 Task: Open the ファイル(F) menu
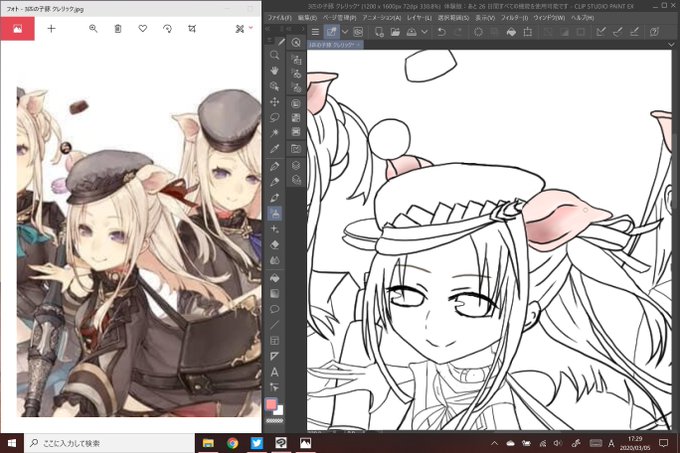(x=279, y=18)
